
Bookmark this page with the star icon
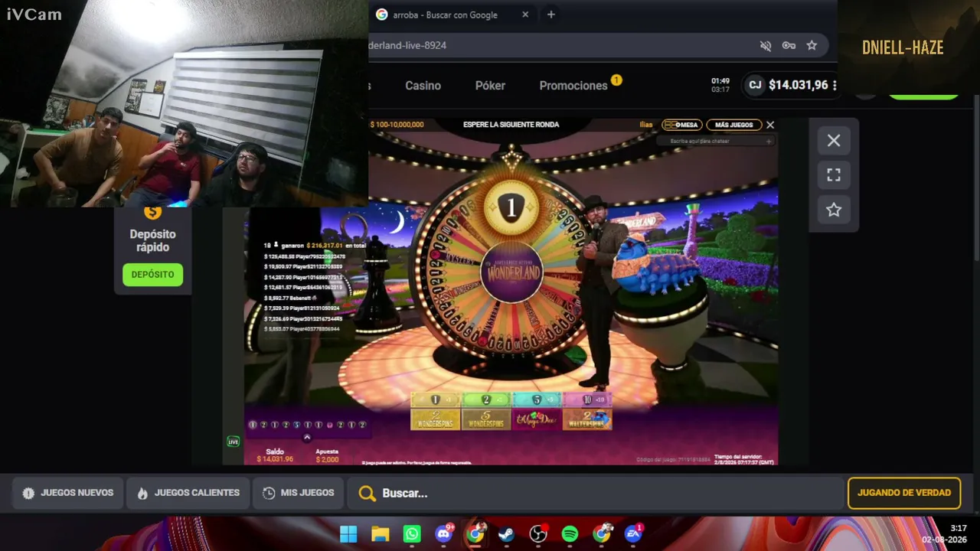point(812,46)
